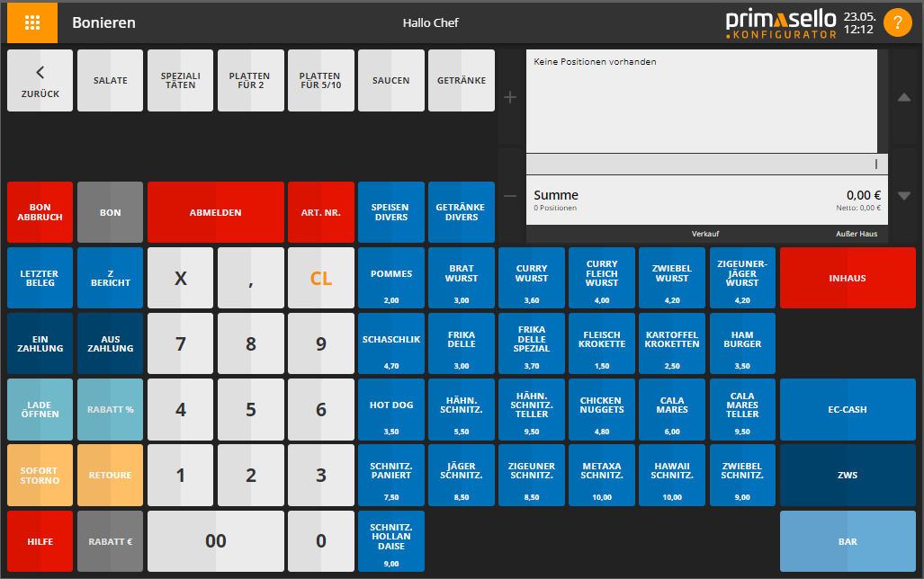Image resolution: width=924 pixels, height=579 pixels.
Task: Click the plus quantity icon
Action: click(x=510, y=97)
